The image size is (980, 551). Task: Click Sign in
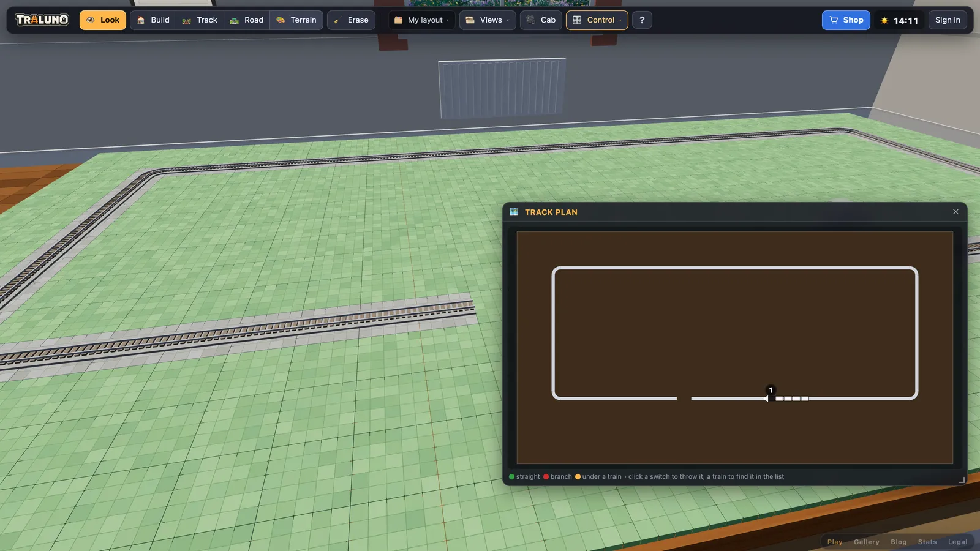(948, 20)
